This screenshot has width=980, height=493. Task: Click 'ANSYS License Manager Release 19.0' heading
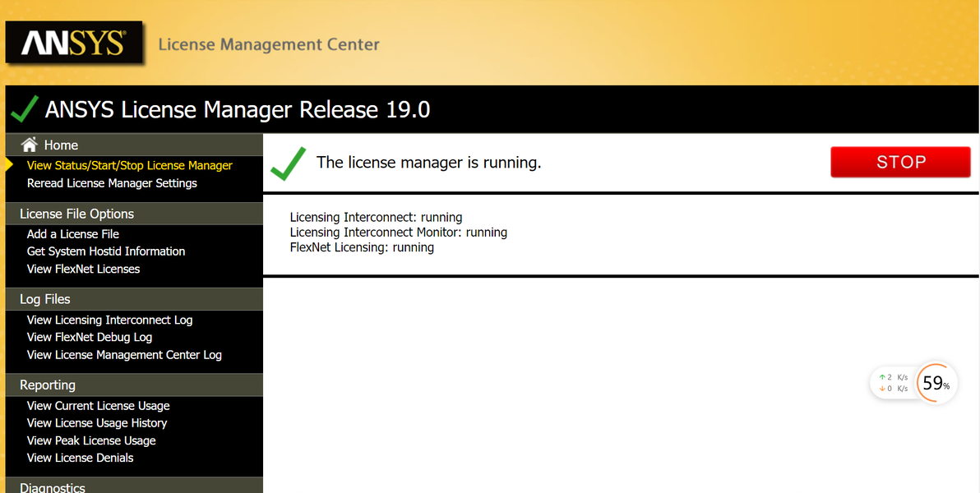pos(238,110)
